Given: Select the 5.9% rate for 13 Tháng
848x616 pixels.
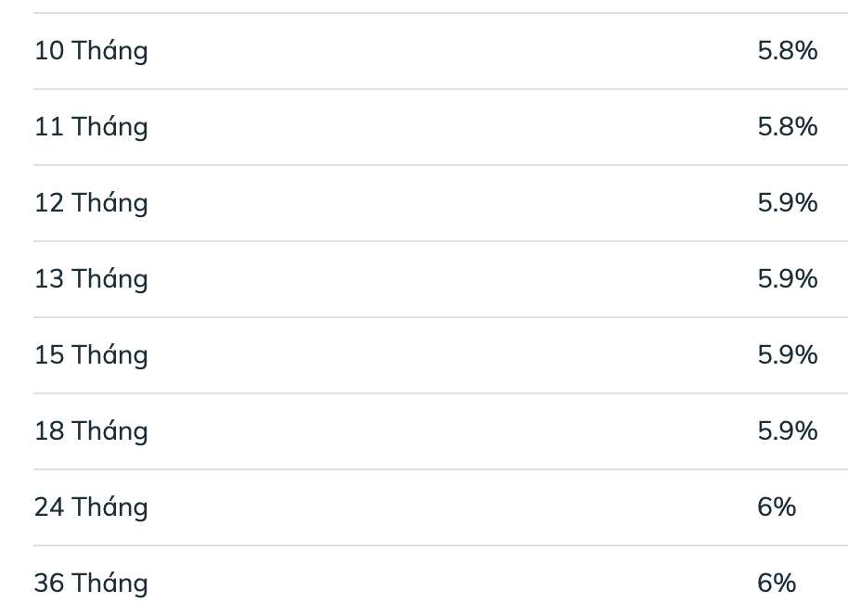Looking at the screenshot, I should (x=787, y=279).
